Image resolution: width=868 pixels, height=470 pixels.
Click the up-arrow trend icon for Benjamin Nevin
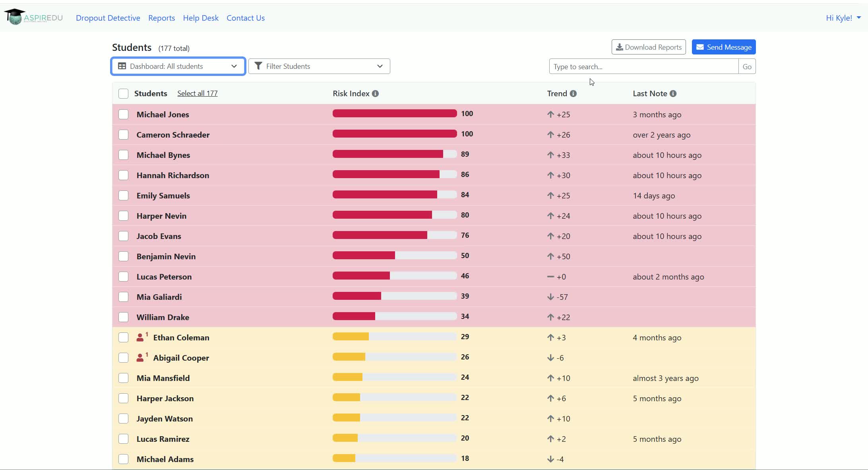550,256
